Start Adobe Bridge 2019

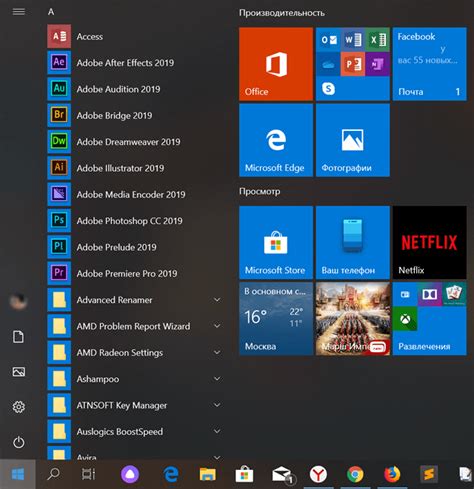pos(135,115)
